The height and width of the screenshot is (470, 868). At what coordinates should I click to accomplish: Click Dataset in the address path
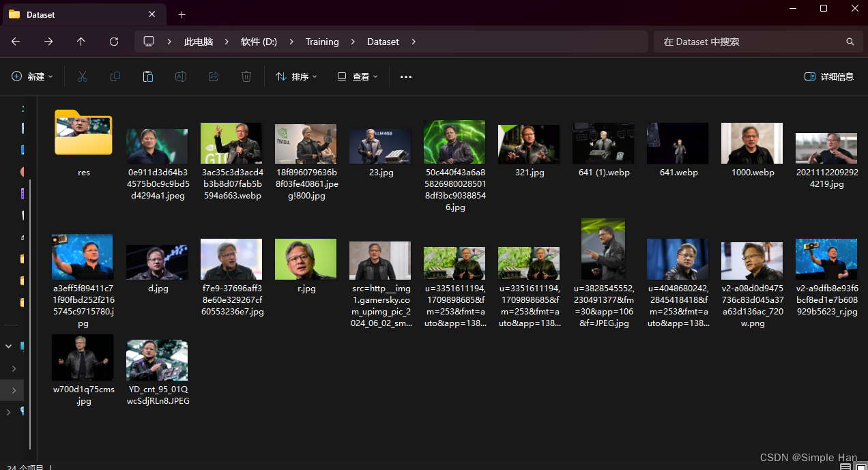(383, 42)
